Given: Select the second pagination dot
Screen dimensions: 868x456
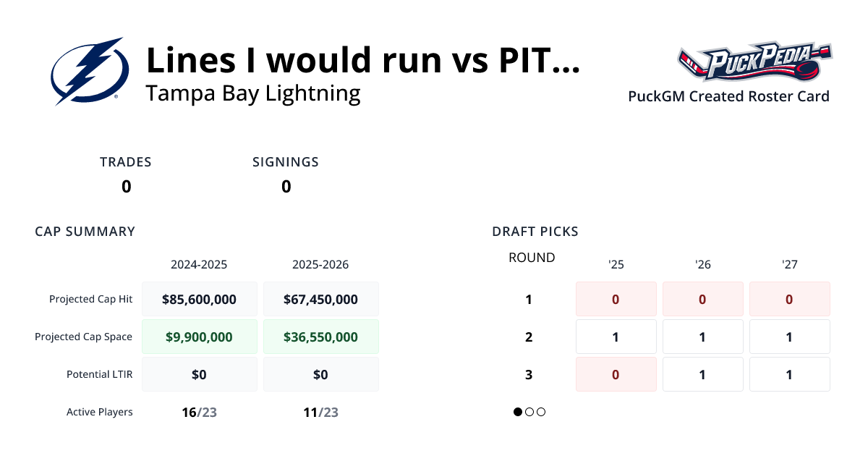Looking at the screenshot, I should [529, 412].
